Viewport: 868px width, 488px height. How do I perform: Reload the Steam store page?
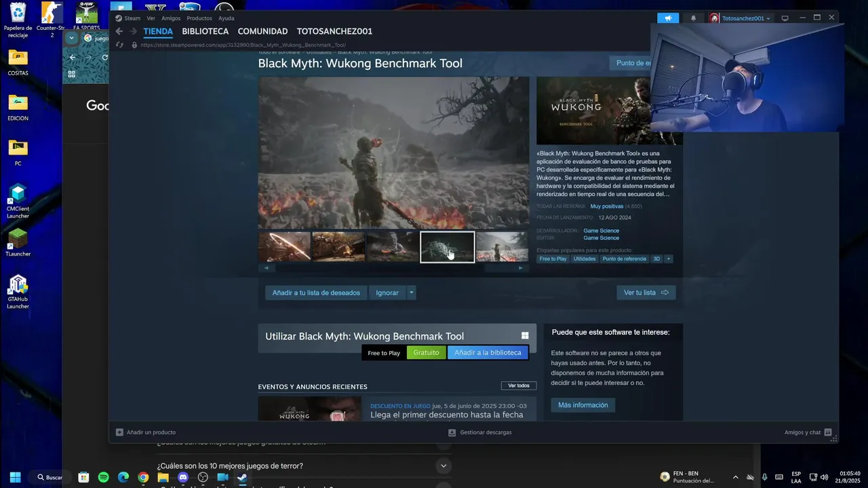click(120, 45)
